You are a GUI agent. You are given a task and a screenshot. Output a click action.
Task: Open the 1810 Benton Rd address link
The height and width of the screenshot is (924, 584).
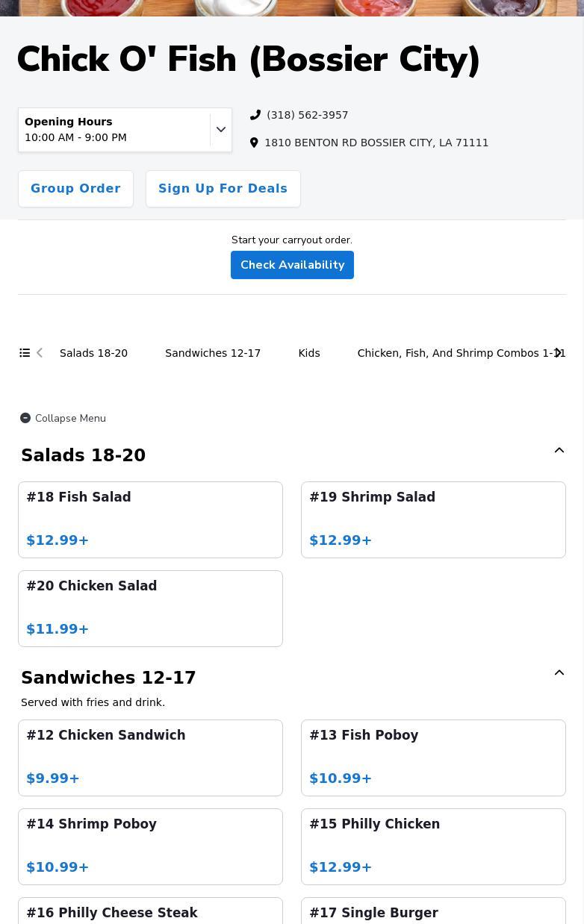(x=376, y=143)
